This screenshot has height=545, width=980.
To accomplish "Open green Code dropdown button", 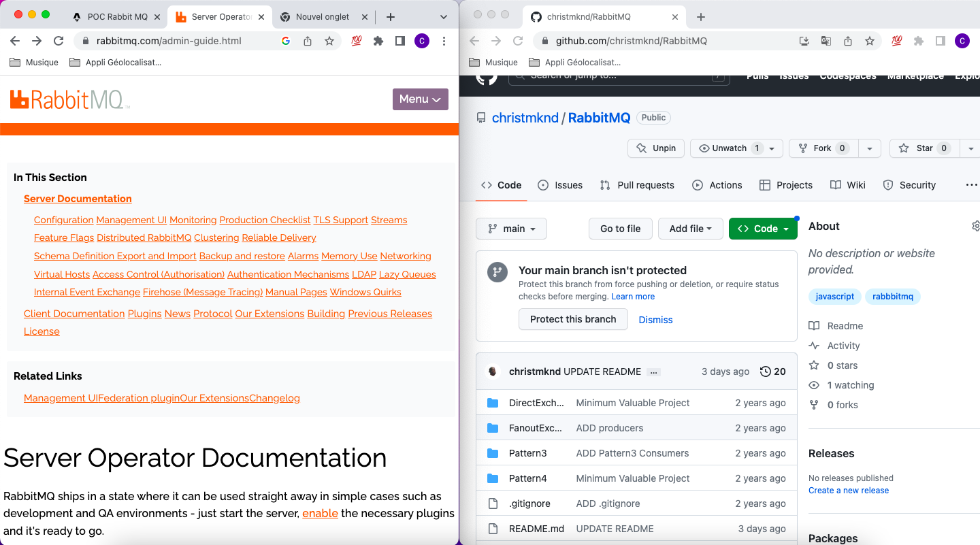I will point(763,229).
